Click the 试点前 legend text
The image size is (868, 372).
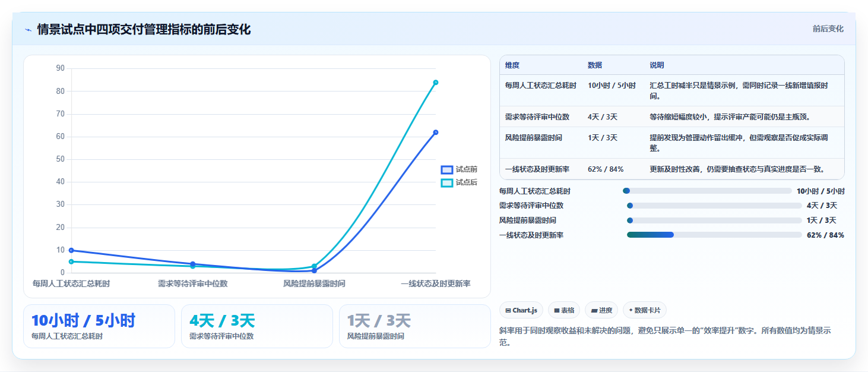467,169
